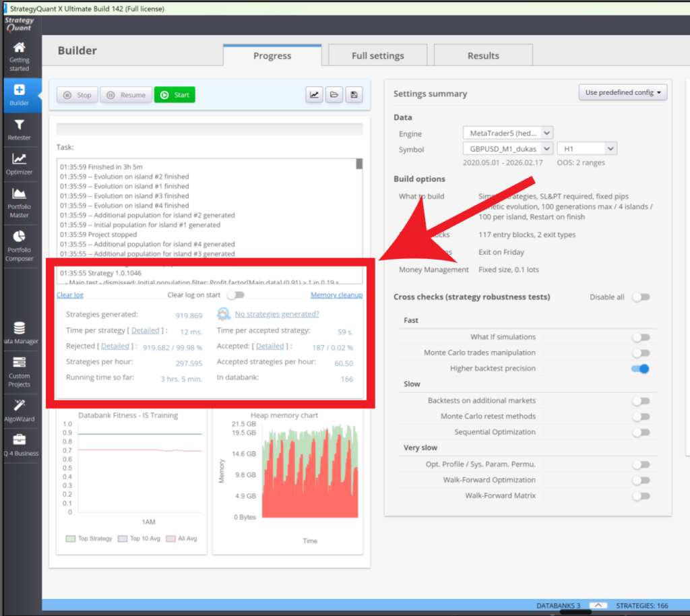Screen dimensions: 690x616
Task: Click the open folder icon in toolbar
Action: point(334,95)
